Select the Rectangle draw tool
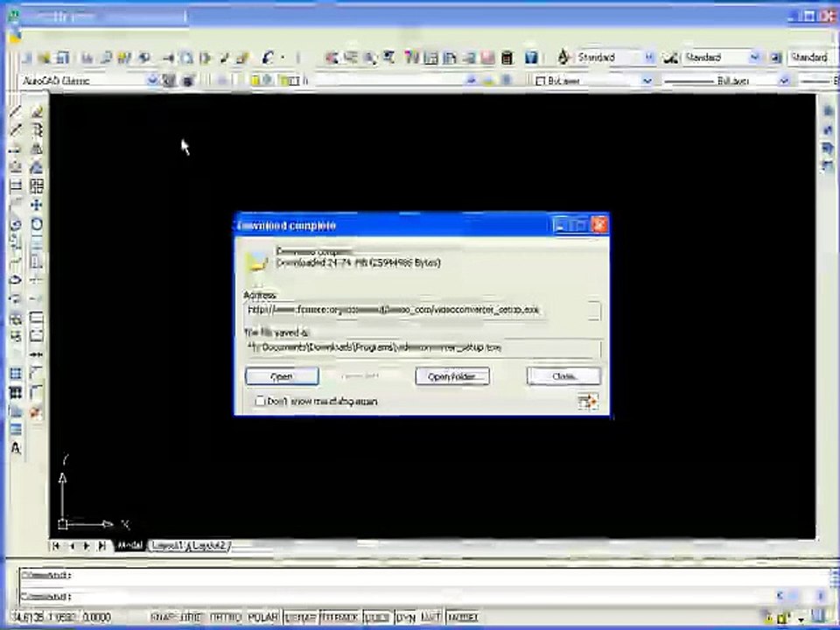The image size is (840, 630). click(x=16, y=186)
